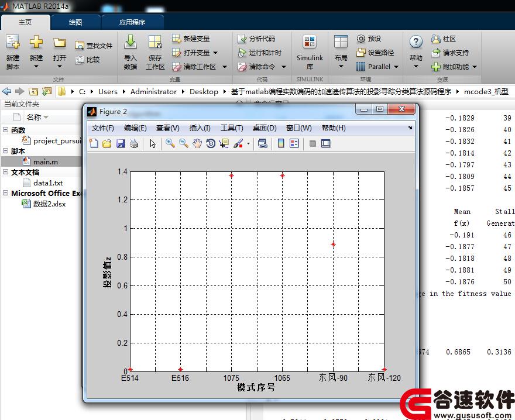Click Preferences (预设) gear icon
This screenshot has height=420, width=515.
(361, 39)
